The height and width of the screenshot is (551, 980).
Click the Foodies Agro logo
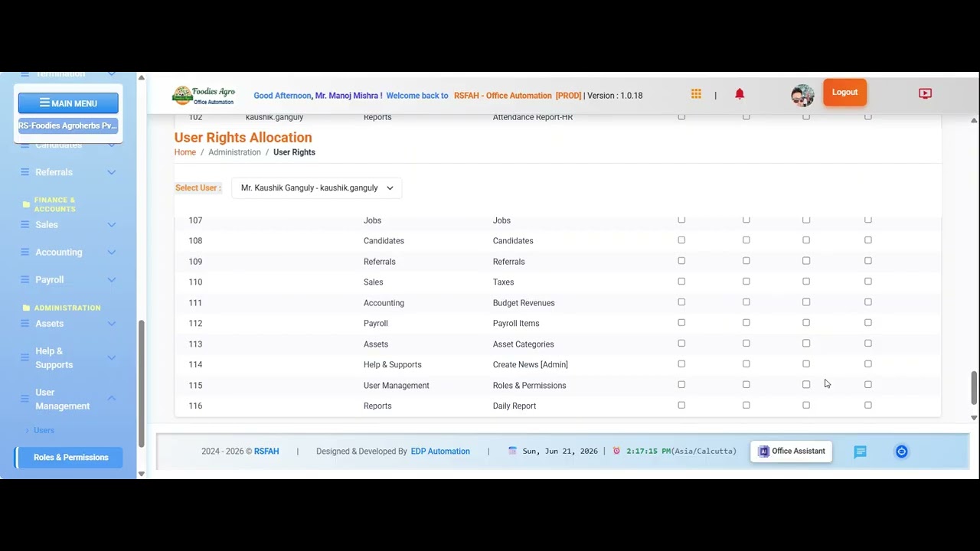click(x=204, y=95)
